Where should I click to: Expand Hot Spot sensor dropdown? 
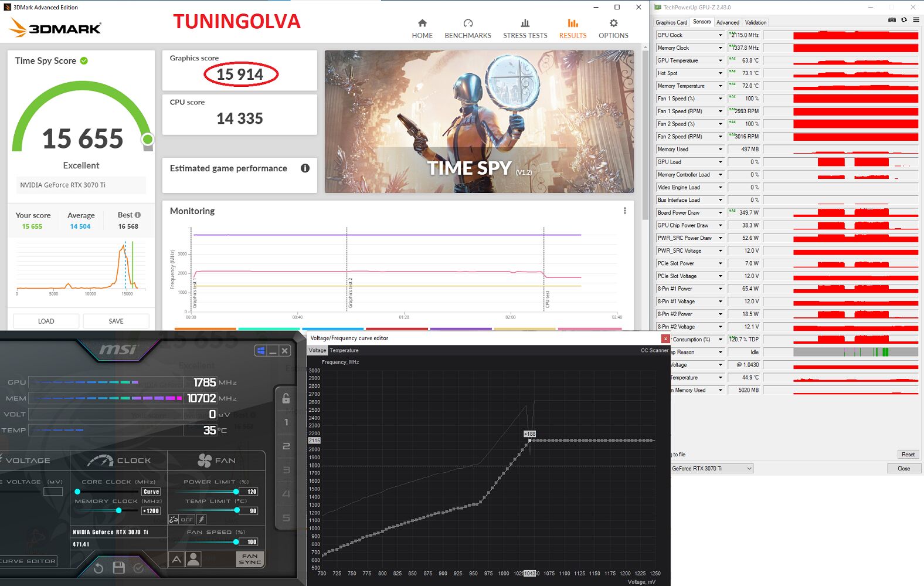tap(721, 73)
